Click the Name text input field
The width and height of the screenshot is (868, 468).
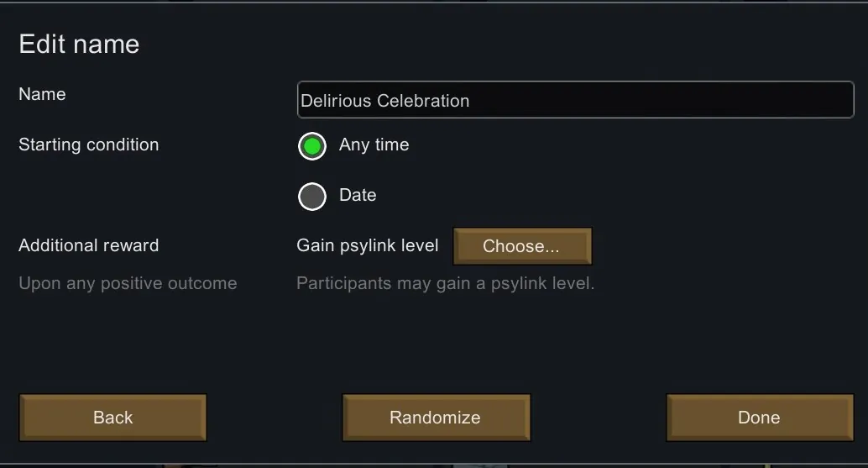pyautogui.click(x=575, y=101)
